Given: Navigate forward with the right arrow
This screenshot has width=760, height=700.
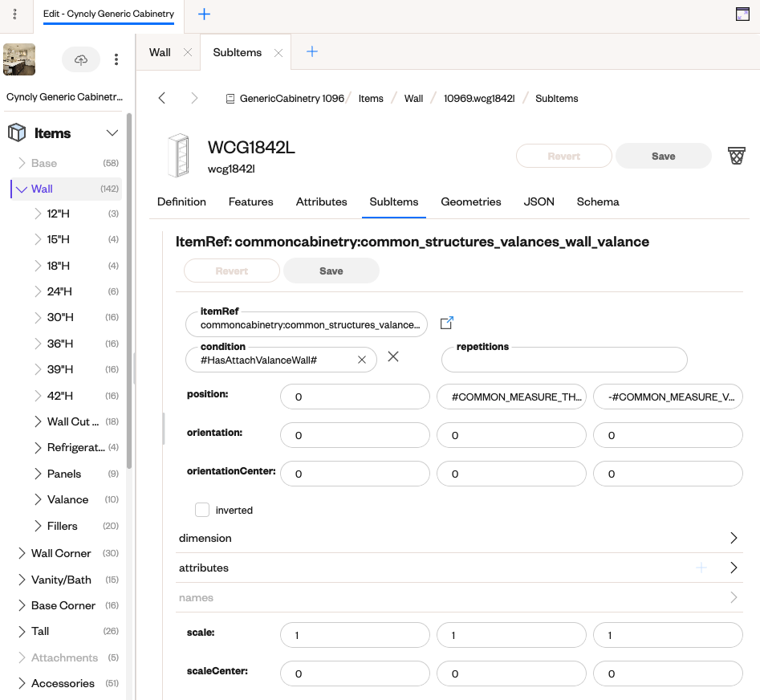Looking at the screenshot, I should point(194,98).
